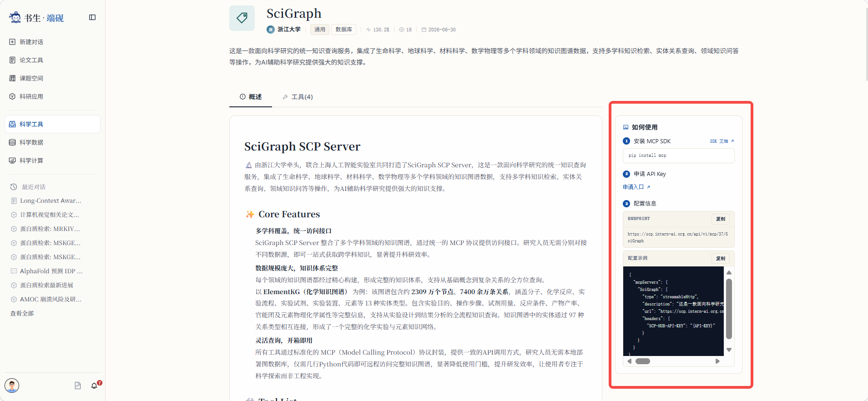Go to 课题空间
The height and width of the screenshot is (401, 868).
tap(52, 78)
